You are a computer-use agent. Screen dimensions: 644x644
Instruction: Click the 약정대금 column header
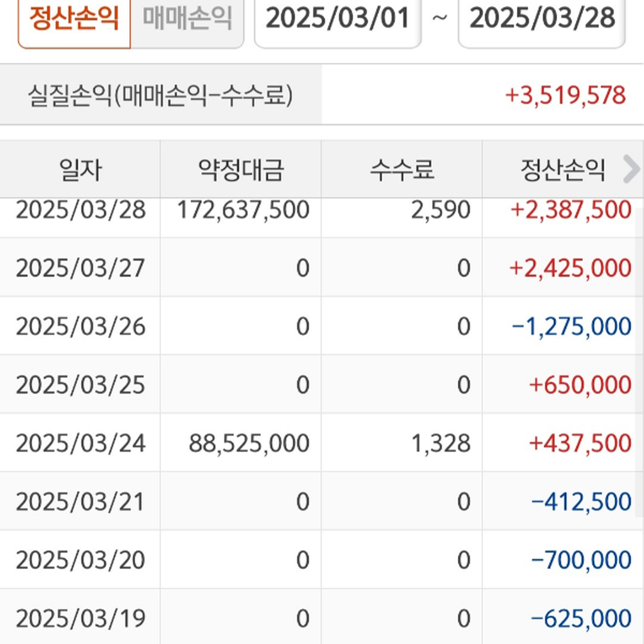(x=241, y=169)
